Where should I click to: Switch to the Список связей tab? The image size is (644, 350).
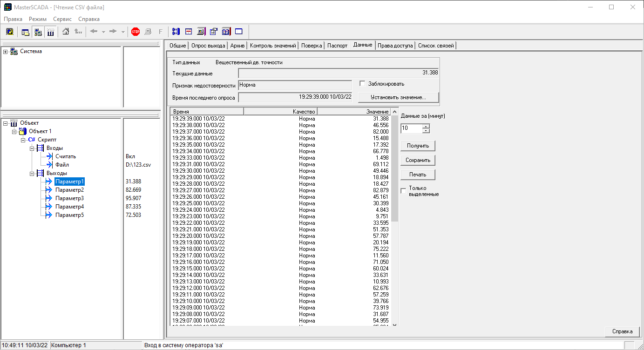436,46
